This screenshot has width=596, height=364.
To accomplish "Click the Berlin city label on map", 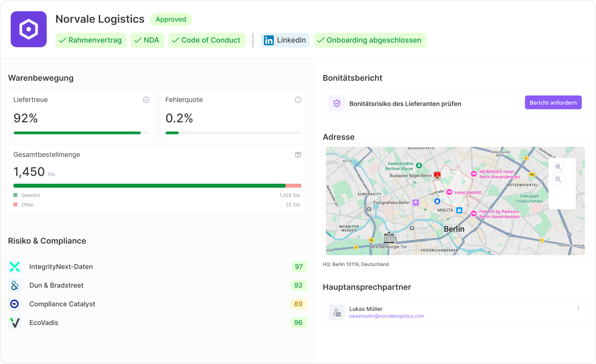I will tap(454, 229).
